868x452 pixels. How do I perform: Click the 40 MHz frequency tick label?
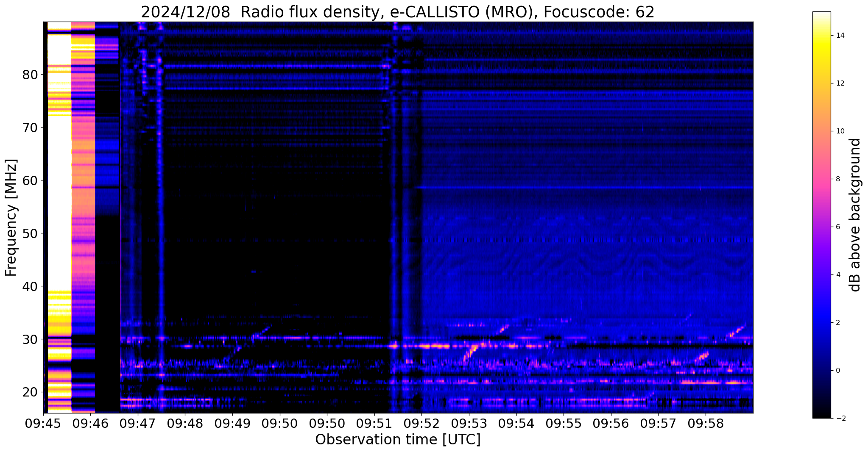pos(30,286)
